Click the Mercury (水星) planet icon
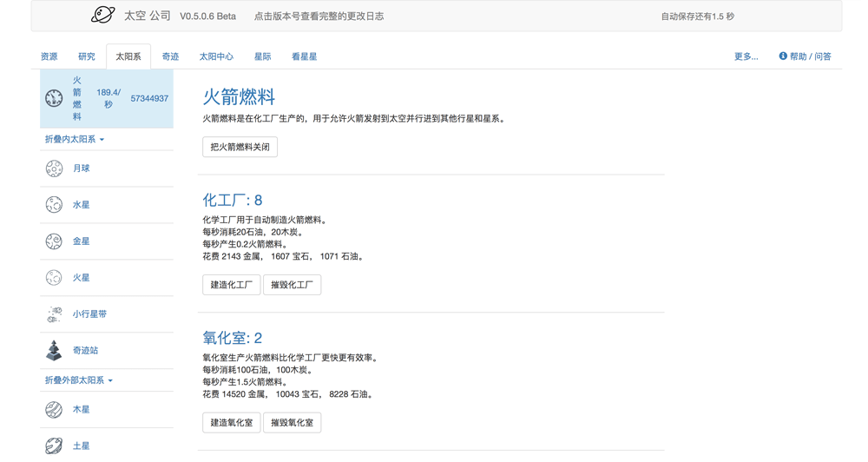Image resolution: width=868 pixels, height=462 pixels. click(x=54, y=205)
